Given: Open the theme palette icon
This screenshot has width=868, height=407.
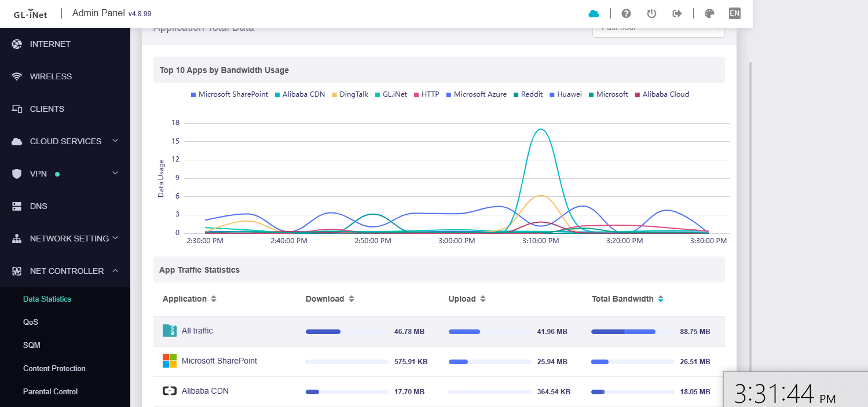Looking at the screenshot, I should pyautogui.click(x=709, y=13).
